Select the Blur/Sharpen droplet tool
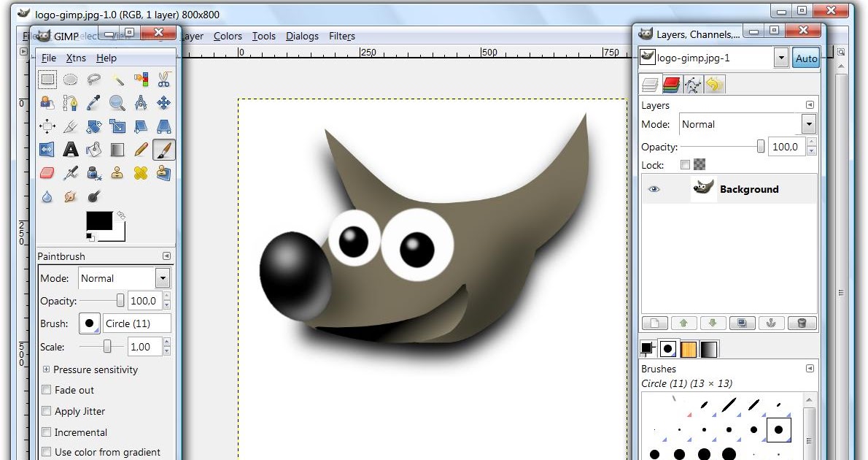Screen dimensions: 868x460 pos(47,196)
